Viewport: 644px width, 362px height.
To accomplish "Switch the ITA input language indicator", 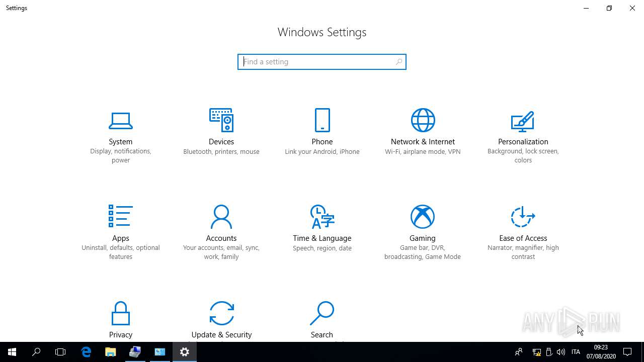I will point(576,352).
